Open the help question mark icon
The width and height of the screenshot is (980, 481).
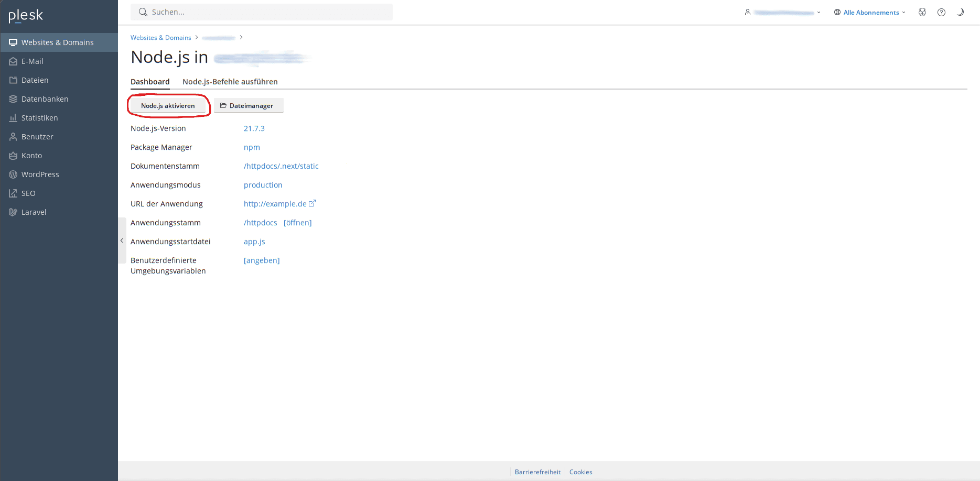click(941, 12)
